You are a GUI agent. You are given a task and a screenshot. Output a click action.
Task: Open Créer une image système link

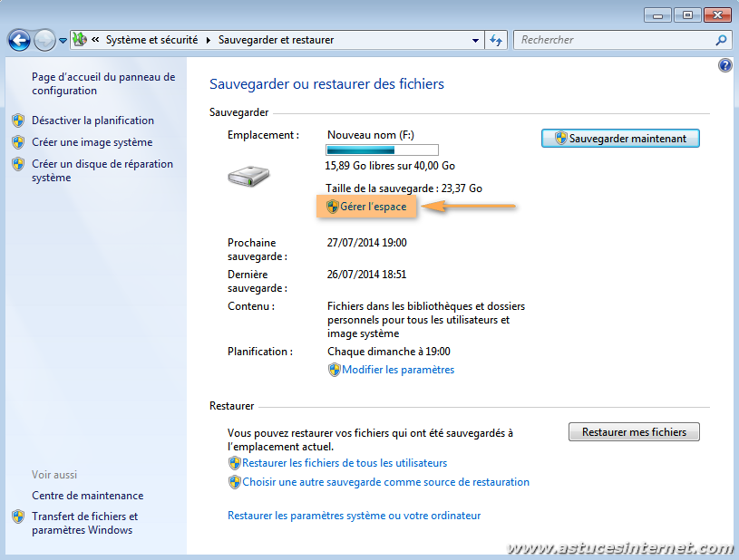click(92, 142)
